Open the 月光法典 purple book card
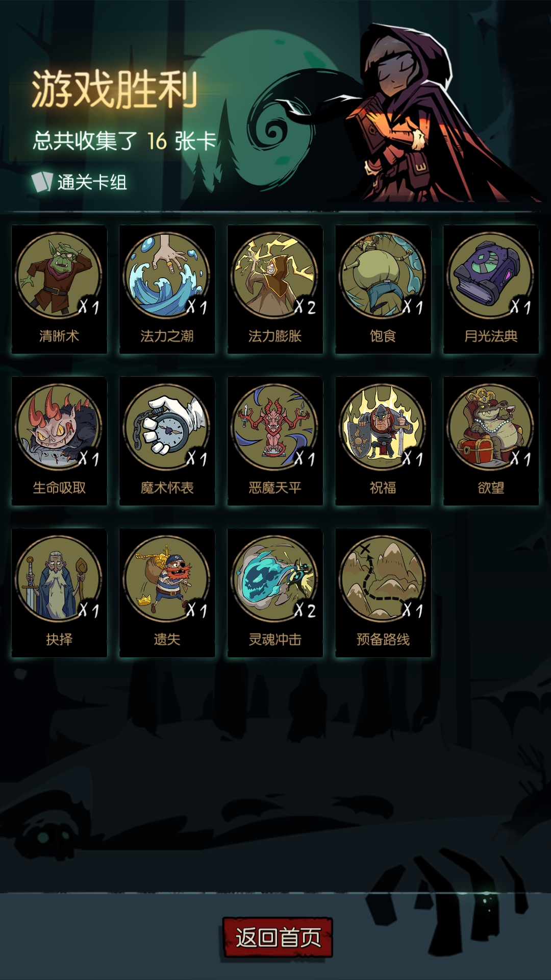The image size is (551, 980). click(x=491, y=289)
